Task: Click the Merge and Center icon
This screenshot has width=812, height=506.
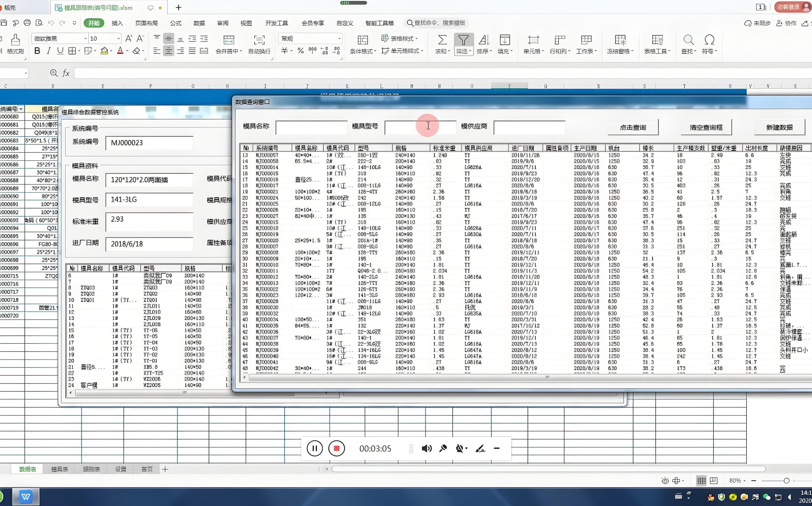Action: (x=229, y=40)
